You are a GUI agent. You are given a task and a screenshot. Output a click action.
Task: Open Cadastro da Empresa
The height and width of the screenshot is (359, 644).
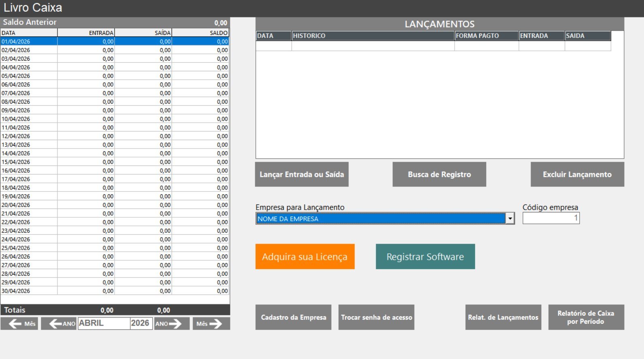293,317
